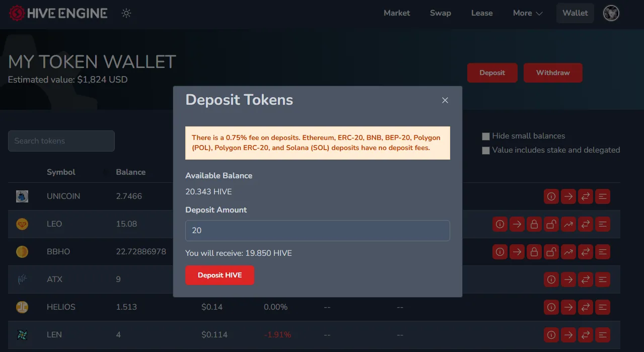The width and height of the screenshot is (644, 352).
Task: Close the Deposit Tokens dialog
Action: (445, 100)
